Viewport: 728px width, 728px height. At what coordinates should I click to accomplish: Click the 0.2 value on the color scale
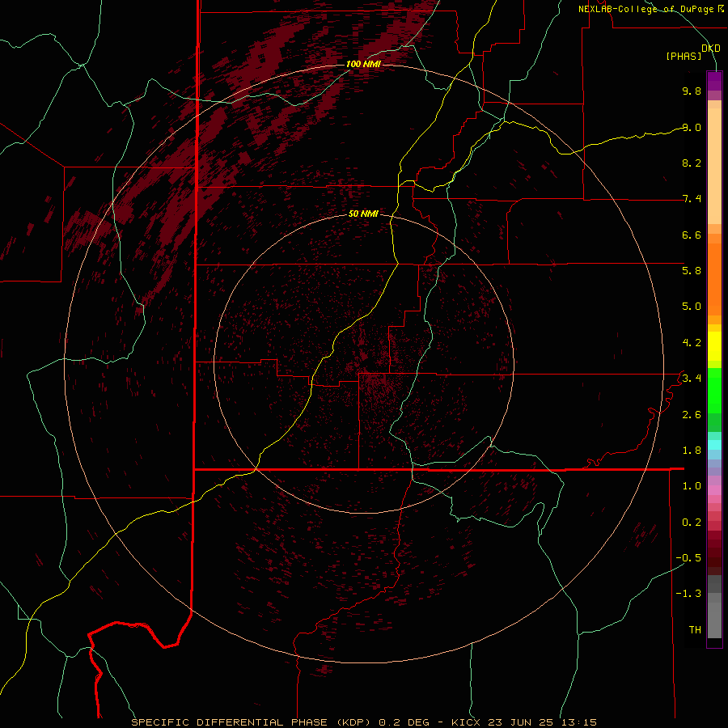pos(692,522)
